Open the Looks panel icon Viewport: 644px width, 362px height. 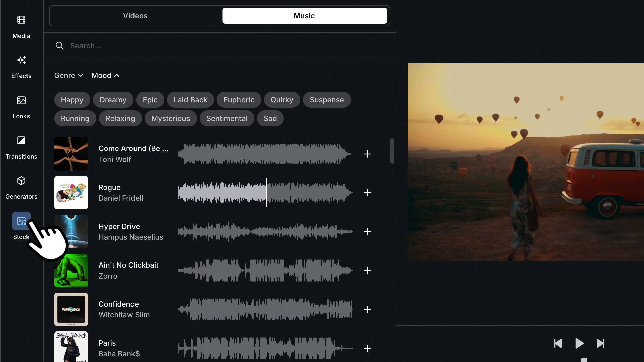point(21,101)
